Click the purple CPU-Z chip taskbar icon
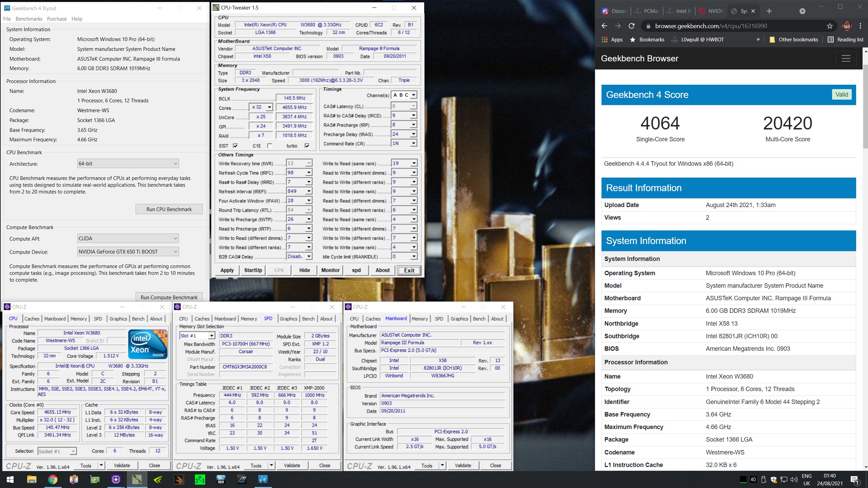Viewport: 868px width, 488px height. tap(116, 480)
